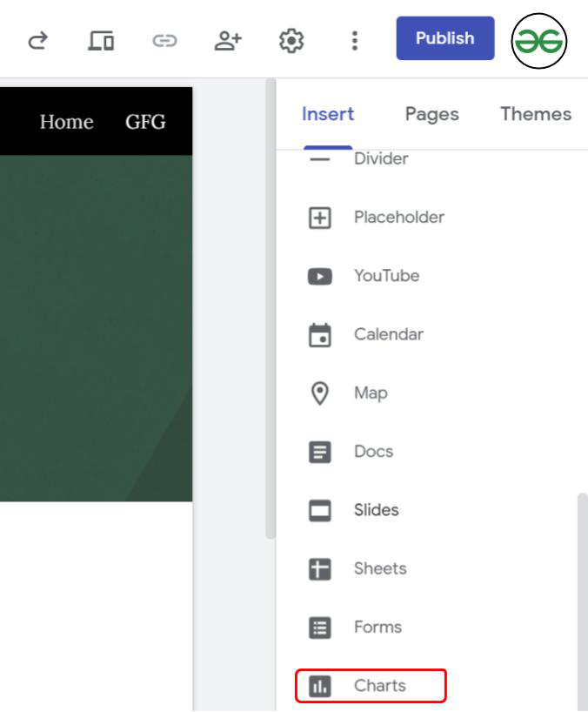Select the green header banner
This screenshot has width=588, height=712.
96,328
